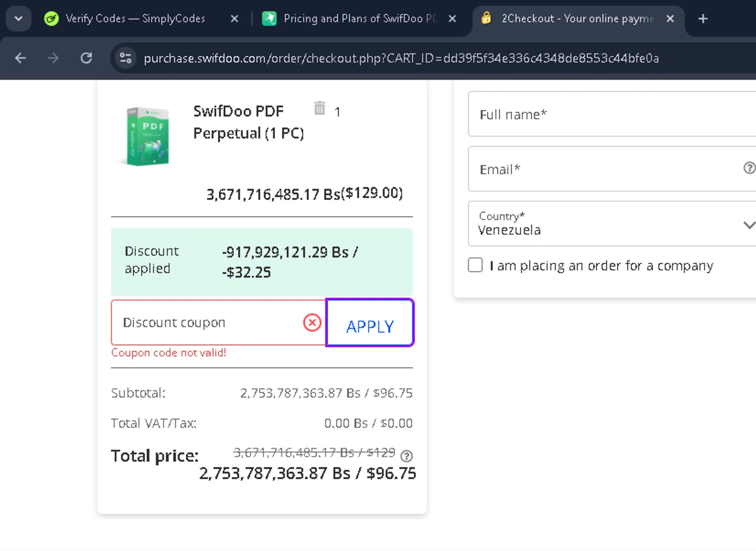Image resolution: width=756 pixels, height=551 pixels.
Task: Close the 2Checkout tab
Action: point(670,19)
